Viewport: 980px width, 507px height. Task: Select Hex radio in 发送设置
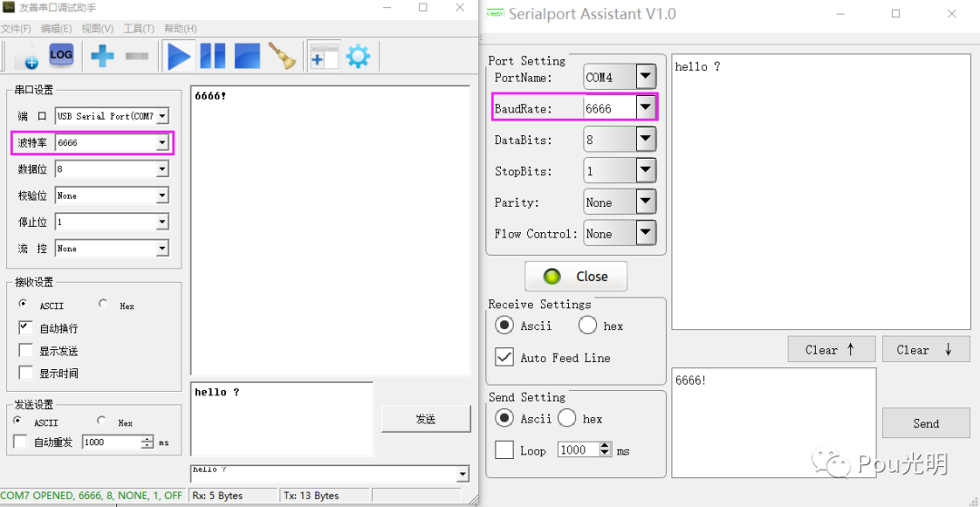[102, 421]
